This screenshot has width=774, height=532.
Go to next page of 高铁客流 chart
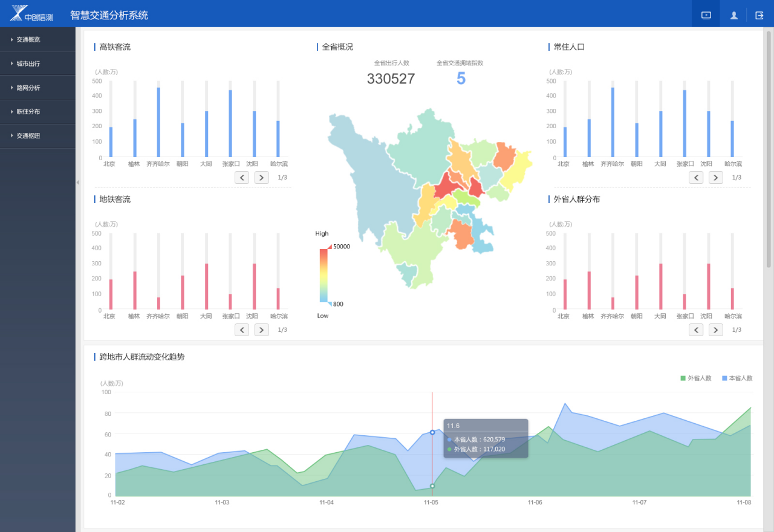261,177
